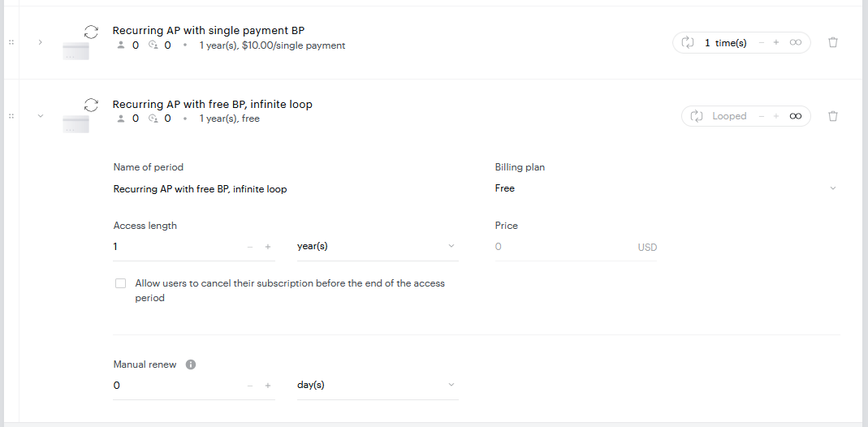Open Manual renew info tooltip icon

[x=191, y=364]
